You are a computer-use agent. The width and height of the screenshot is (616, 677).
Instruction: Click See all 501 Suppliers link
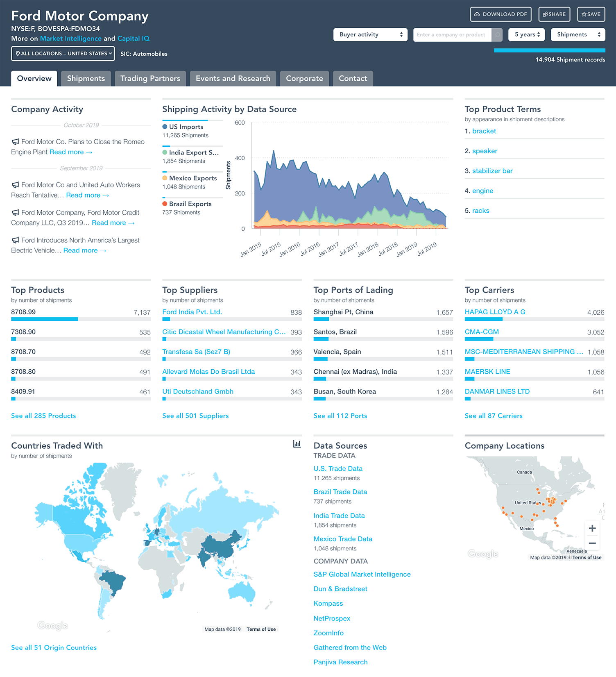coord(195,416)
